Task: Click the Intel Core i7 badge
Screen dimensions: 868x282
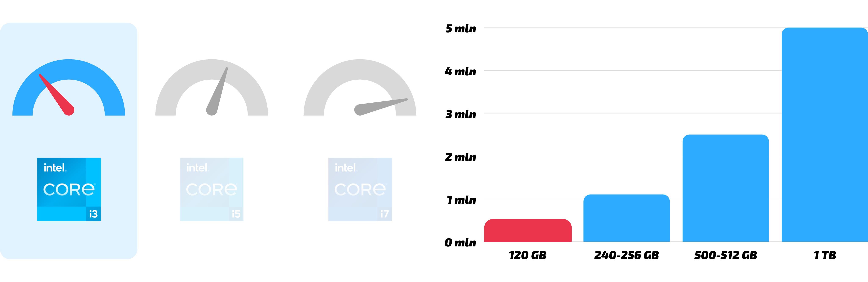Action: (360, 189)
